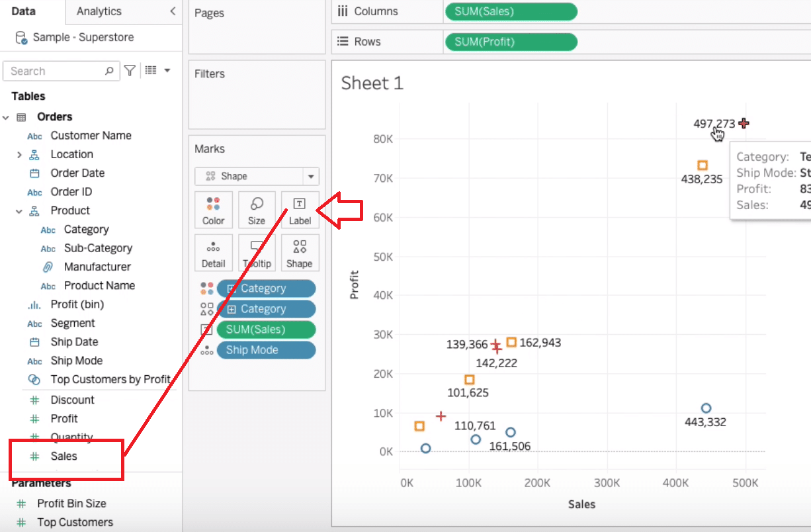Viewport: 811px width, 532px height.
Task: Select the orange square mark labeled 162,943
Action: point(511,342)
